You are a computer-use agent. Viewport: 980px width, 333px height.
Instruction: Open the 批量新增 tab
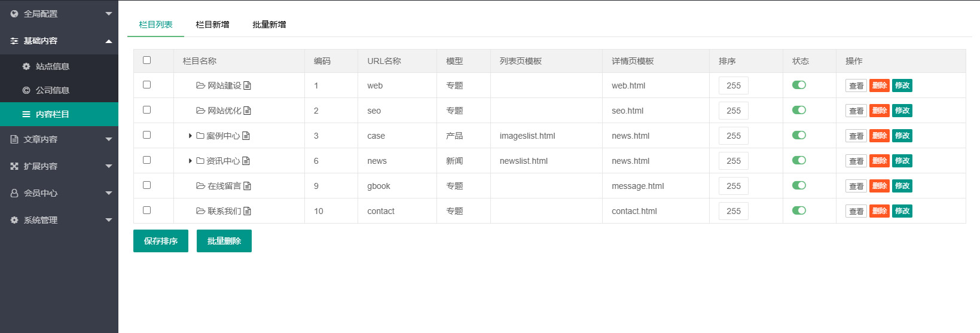[x=269, y=25]
